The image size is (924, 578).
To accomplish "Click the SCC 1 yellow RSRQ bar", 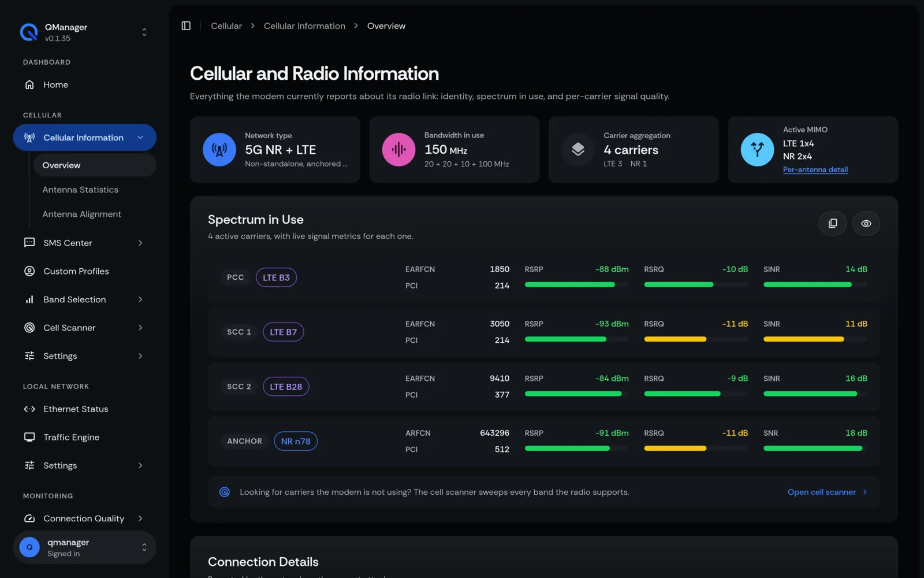I will (x=696, y=339).
